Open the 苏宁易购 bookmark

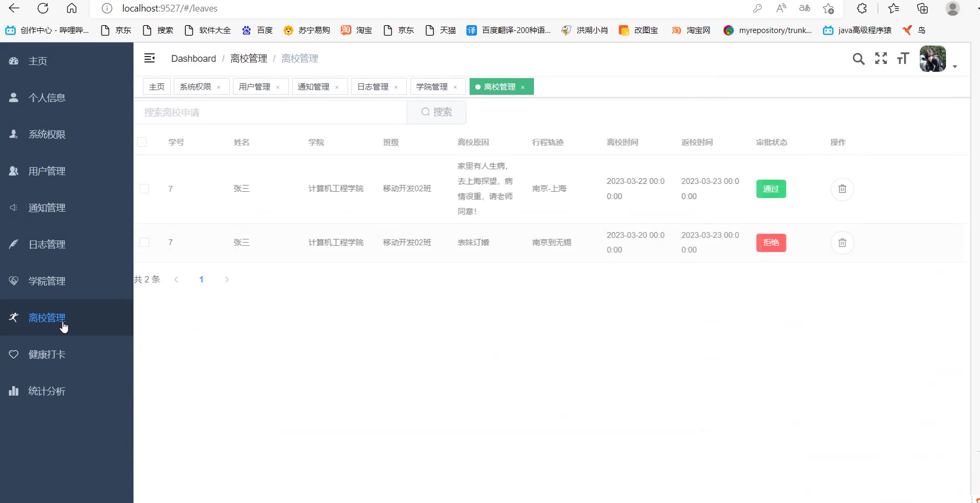[x=307, y=30]
